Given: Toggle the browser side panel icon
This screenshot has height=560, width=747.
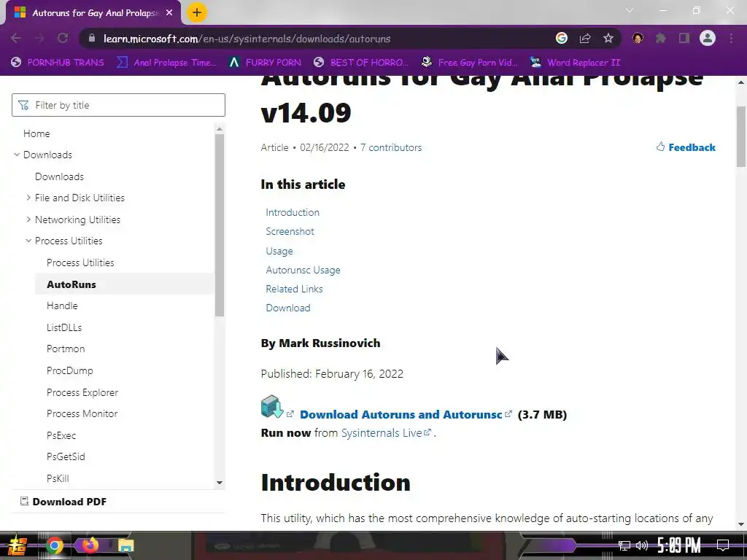Looking at the screenshot, I should [x=684, y=38].
